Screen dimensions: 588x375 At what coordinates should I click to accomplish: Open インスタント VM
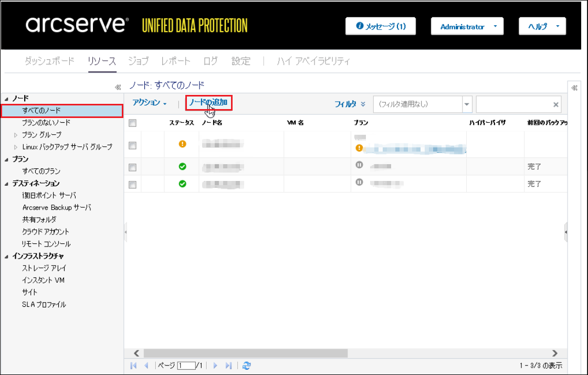[x=43, y=280]
